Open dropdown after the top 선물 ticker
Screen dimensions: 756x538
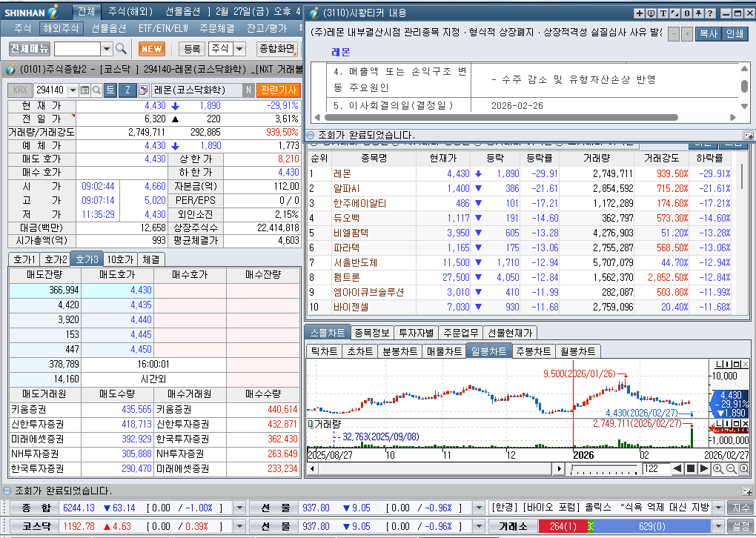[478, 508]
